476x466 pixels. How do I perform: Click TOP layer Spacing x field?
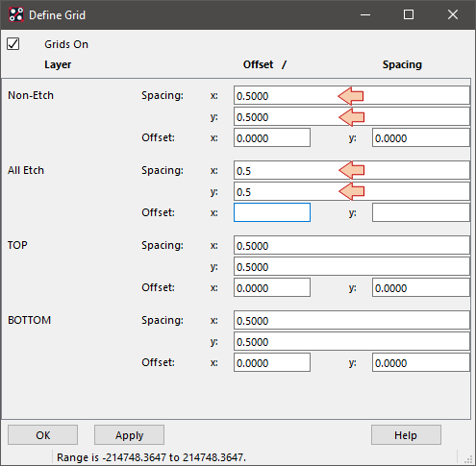352,245
